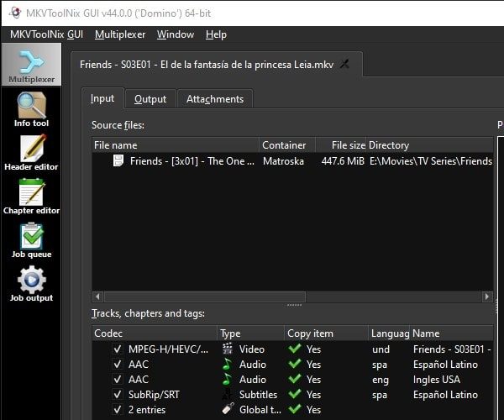Click directory 'E:\Movies\TV Series\Friends' cell
The image size is (504, 420).
[x=431, y=161]
